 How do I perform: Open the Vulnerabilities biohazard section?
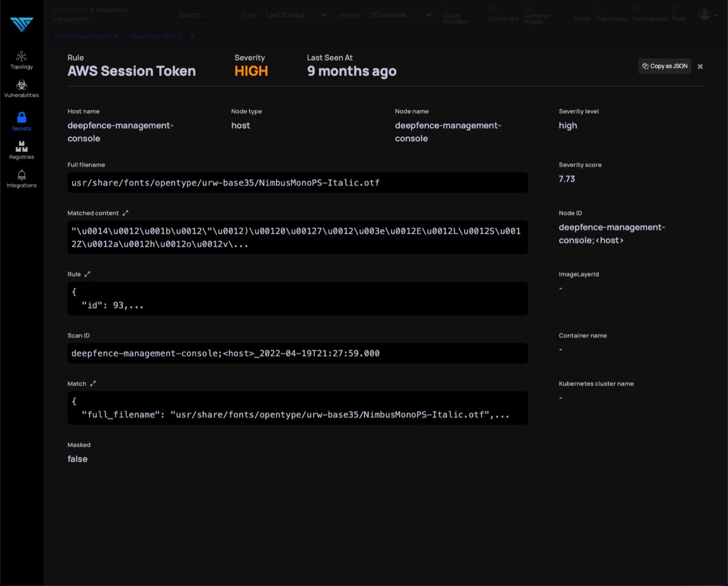tap(22, 89)
